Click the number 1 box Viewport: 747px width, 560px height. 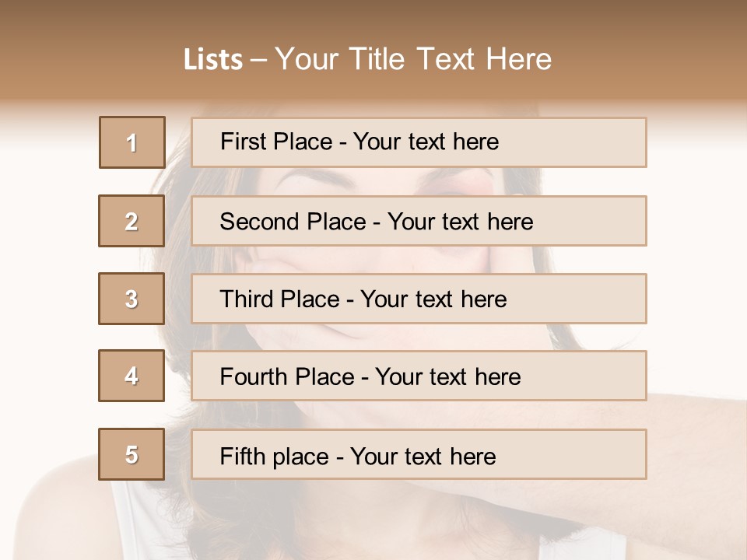[x=132, y=142]
